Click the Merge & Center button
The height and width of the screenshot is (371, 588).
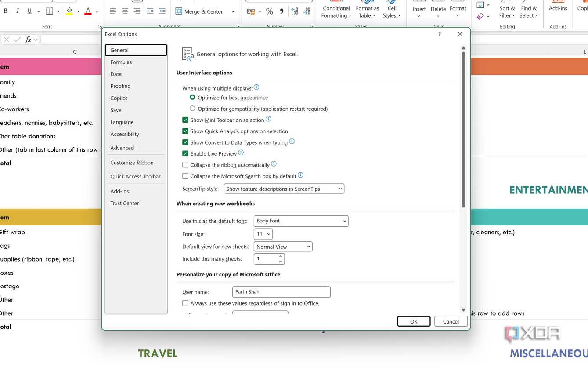200,11
